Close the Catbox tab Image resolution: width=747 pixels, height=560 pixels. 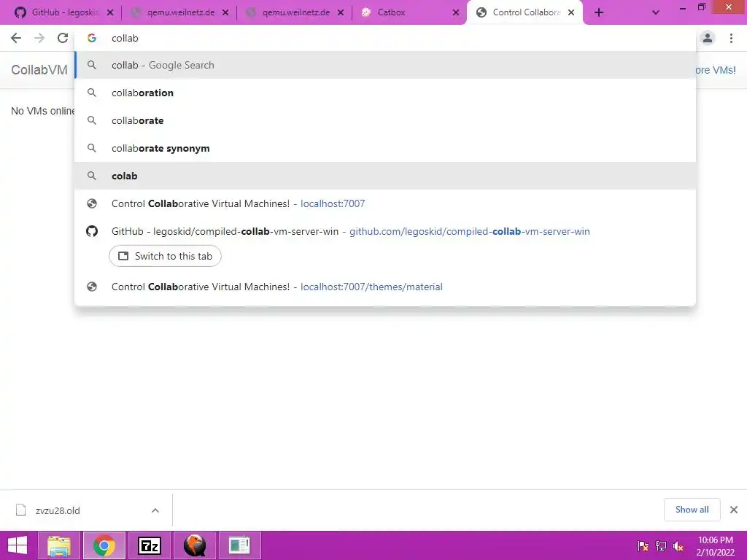coord(456,13)
